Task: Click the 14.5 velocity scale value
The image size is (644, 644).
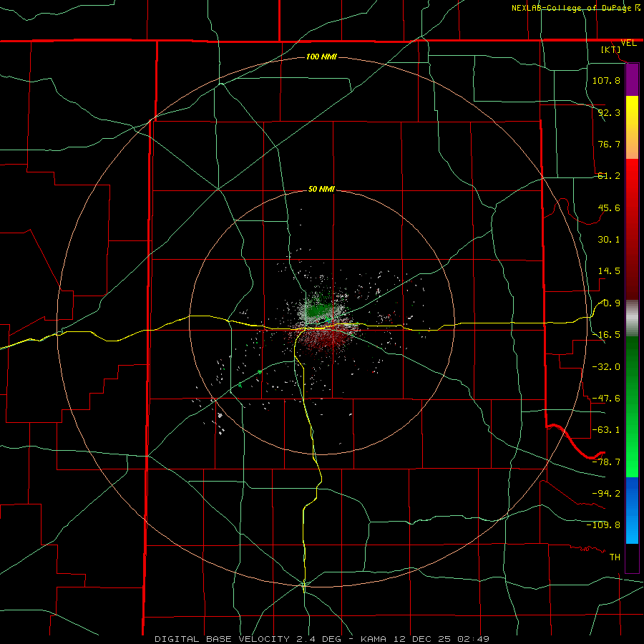Action: click(x=609, y=271)
